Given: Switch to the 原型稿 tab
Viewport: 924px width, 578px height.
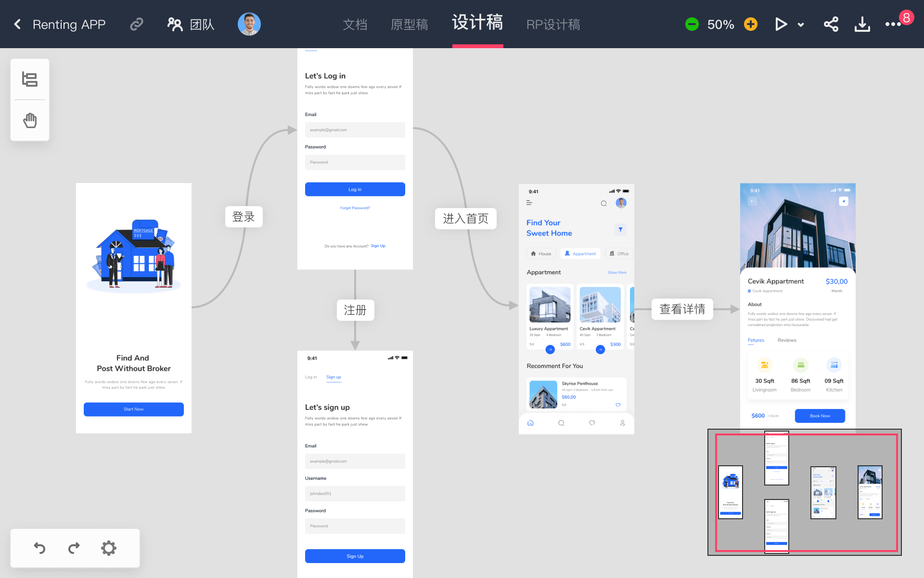Looking at the screenshot, I should coord(410,24).
